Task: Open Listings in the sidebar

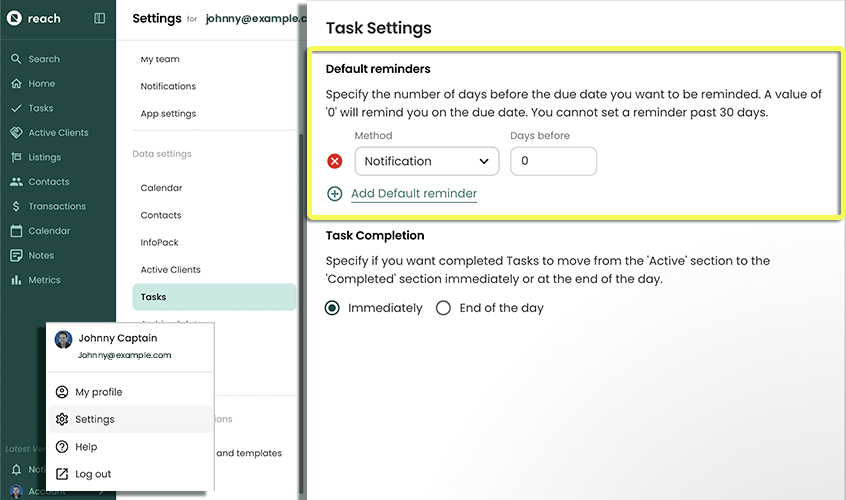Action: coord(44,157)
